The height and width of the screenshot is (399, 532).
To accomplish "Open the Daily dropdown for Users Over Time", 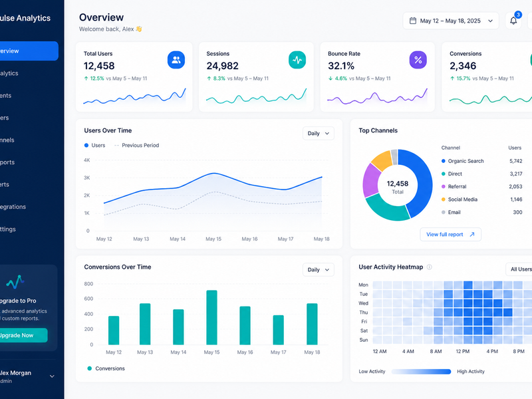I will click(x=319, y=134).
